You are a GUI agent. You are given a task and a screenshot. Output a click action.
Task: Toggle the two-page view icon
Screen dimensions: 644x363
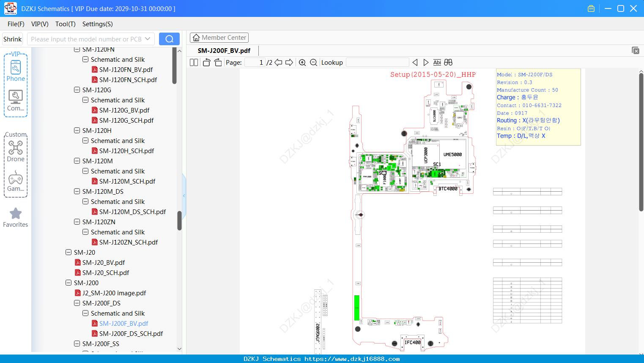(x=194, y=63)
